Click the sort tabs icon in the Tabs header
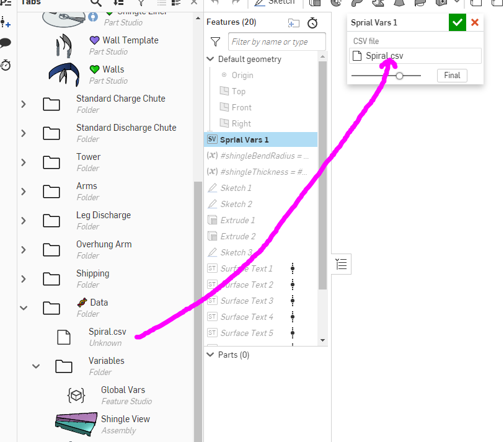Viewport: 504px width, 442px height. point(117,3)
